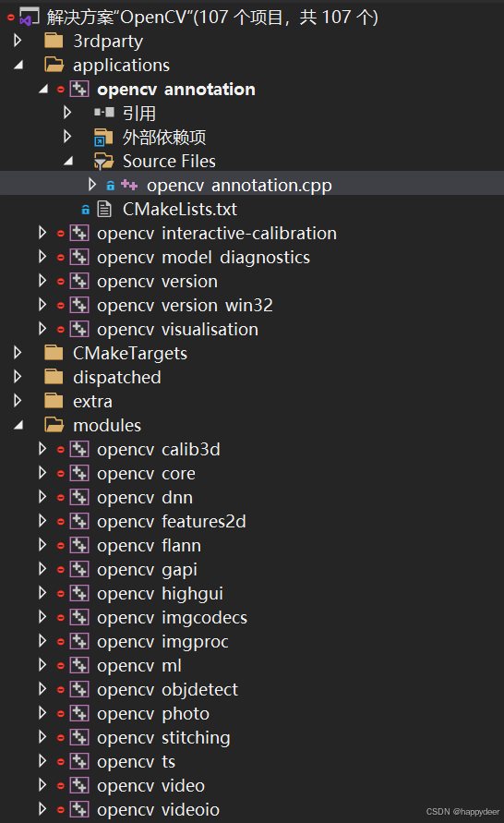Select the opencv_photo project
The width and height of the screenshot is (504, 823).
[x=153, y=714]
